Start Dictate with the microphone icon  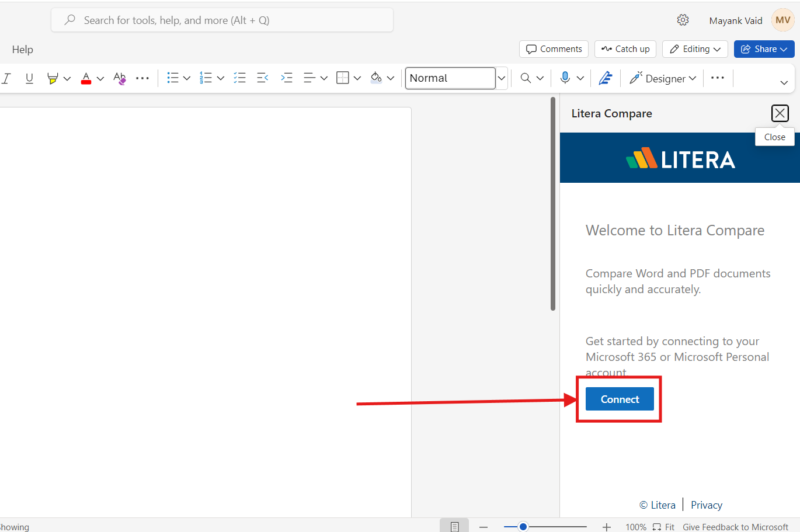coord(566,78)
